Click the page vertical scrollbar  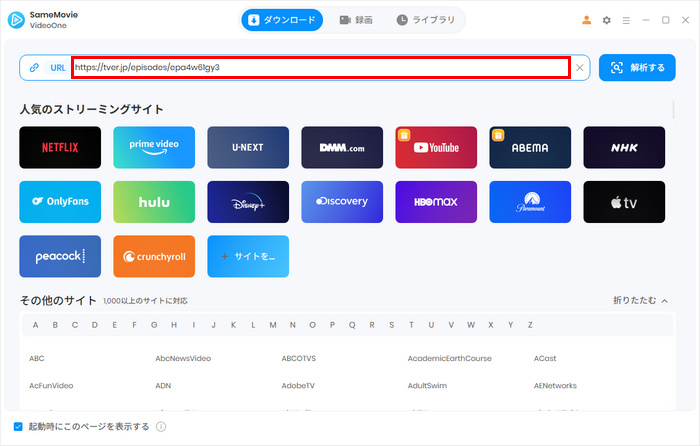673,110
